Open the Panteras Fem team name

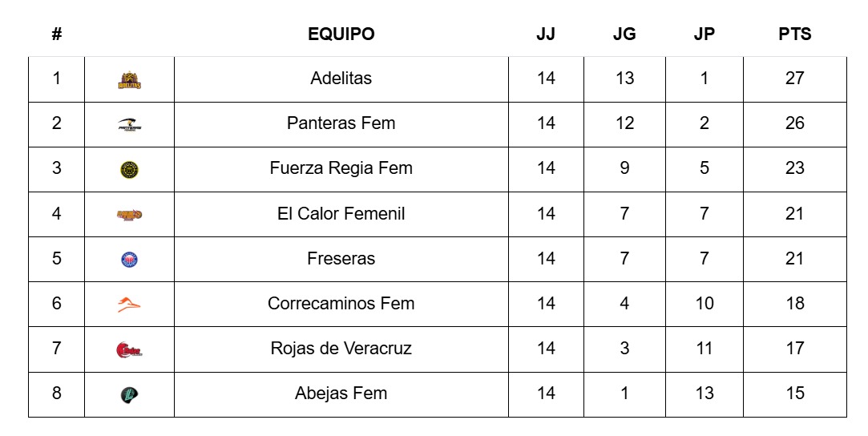click(341, 123)
